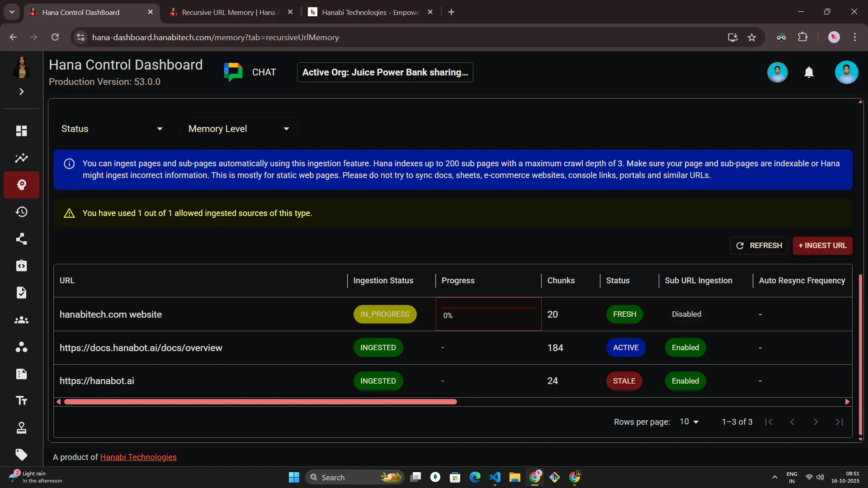Click the table's horizontal scrollbar
Screen dimensions: 868x488
[x=260, y=402]
